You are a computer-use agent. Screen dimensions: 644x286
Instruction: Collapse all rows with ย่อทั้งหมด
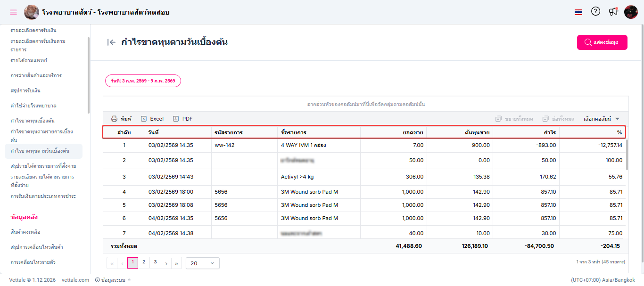click(558, 119)
